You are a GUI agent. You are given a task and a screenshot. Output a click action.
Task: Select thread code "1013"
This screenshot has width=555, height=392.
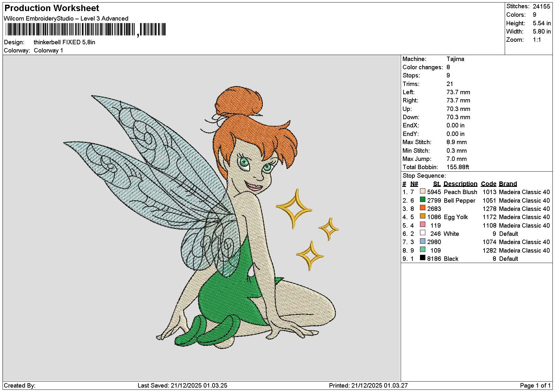(490, 192)
